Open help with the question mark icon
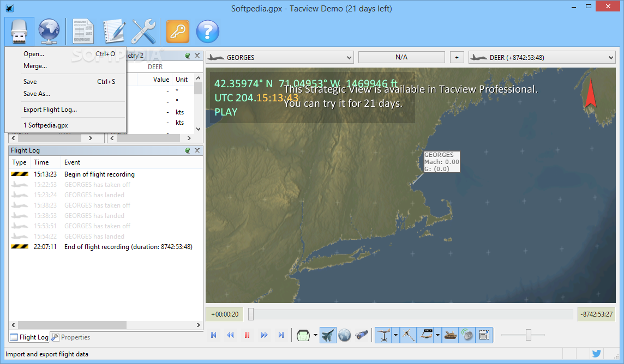 click(x=207, y=32)
